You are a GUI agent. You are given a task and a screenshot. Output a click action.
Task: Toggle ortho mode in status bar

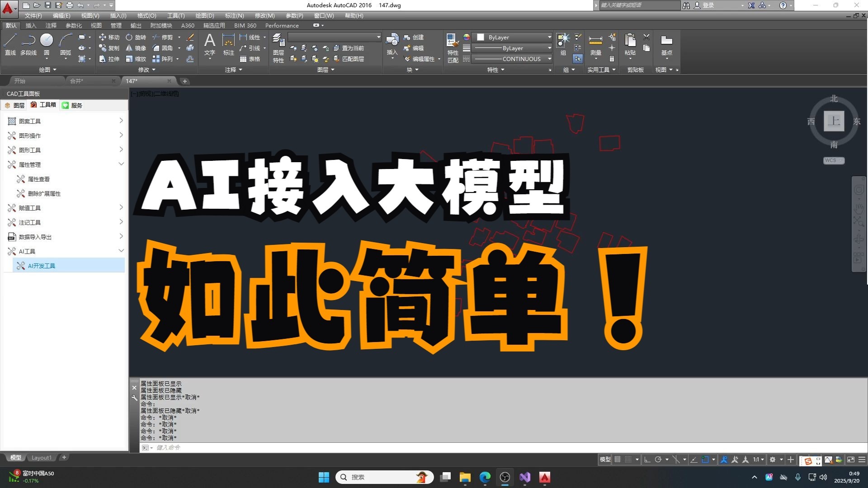coord(647,460)
